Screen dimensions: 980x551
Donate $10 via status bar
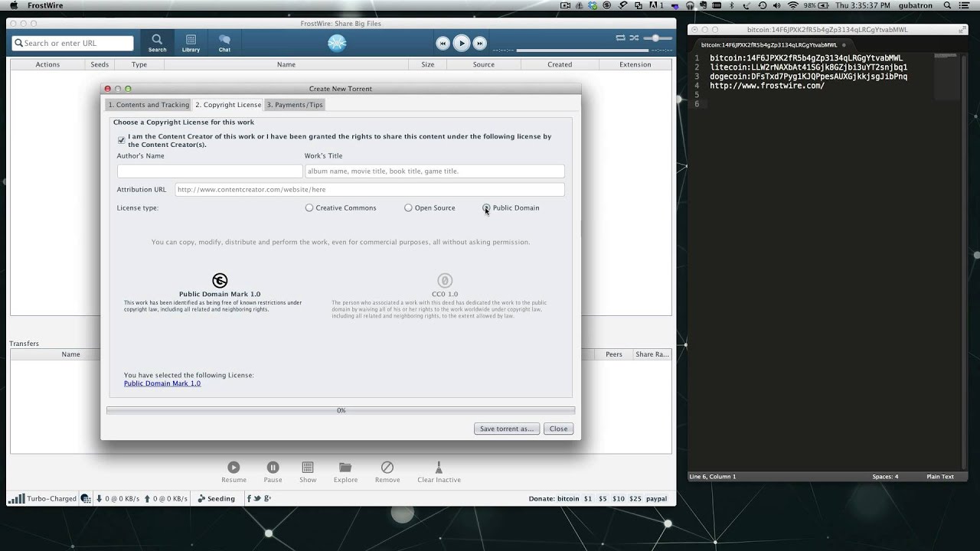[x=619, y=499]
